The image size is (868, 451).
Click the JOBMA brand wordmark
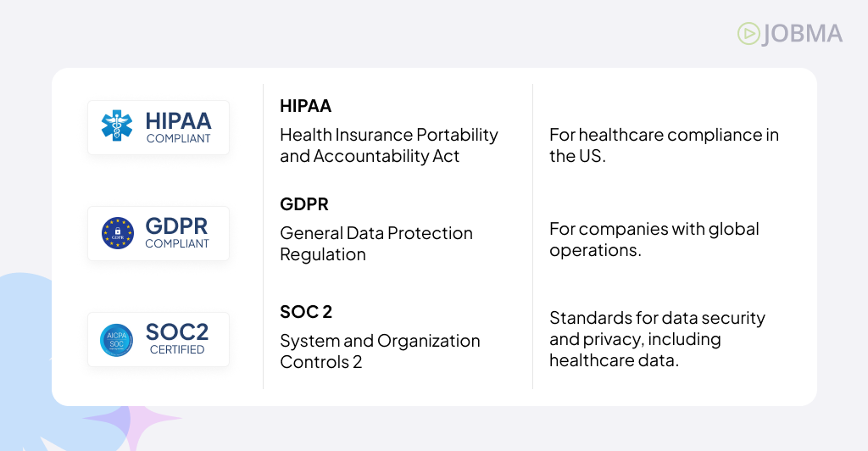[x=802, y=34]
